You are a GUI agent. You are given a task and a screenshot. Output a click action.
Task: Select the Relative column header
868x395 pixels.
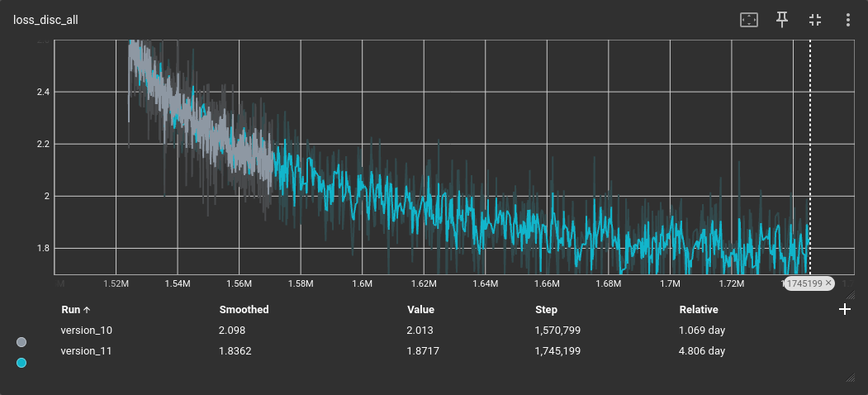coord(698,310)
